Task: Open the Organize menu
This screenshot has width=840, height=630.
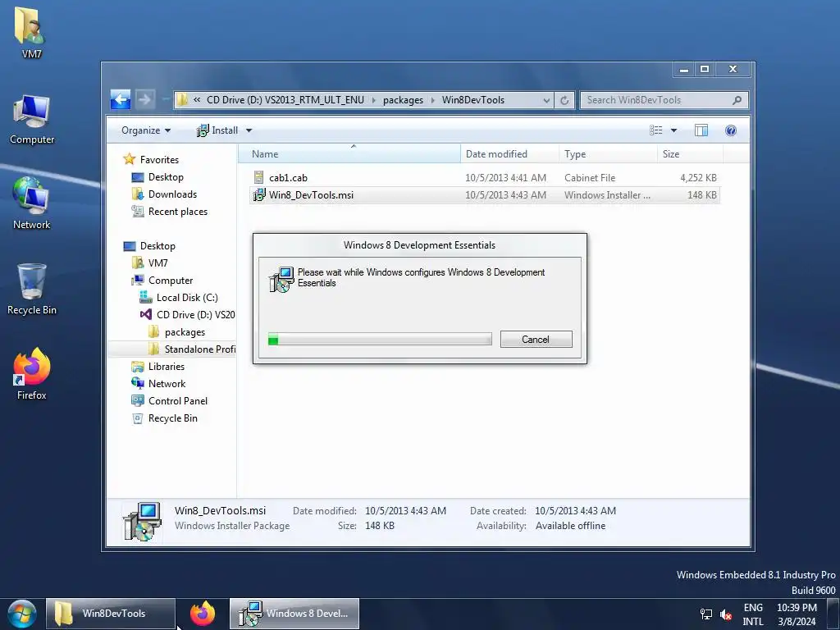Action: (146, 130)
